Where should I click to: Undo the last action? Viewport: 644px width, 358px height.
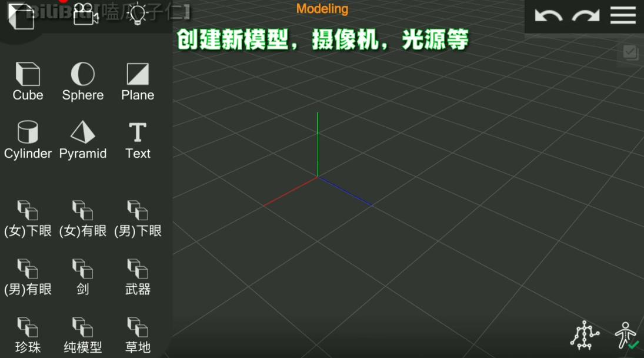click(548, 15)
